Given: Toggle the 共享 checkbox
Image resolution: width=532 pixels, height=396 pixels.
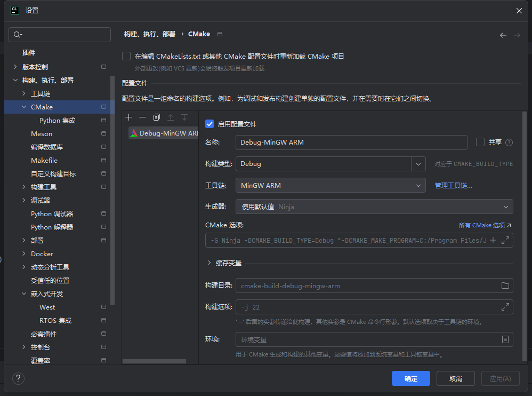Looking at the screenshot, I should coord(480,142).
